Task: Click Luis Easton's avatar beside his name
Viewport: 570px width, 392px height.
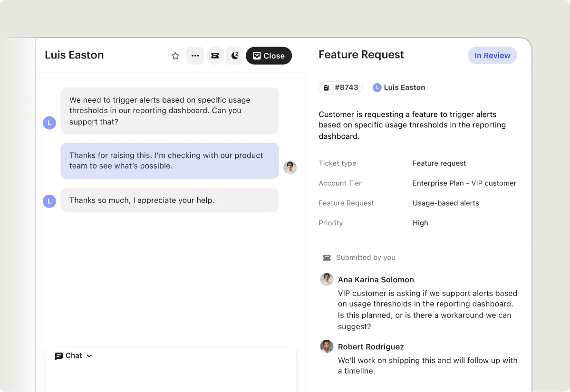Action: (x=377, y=87)
